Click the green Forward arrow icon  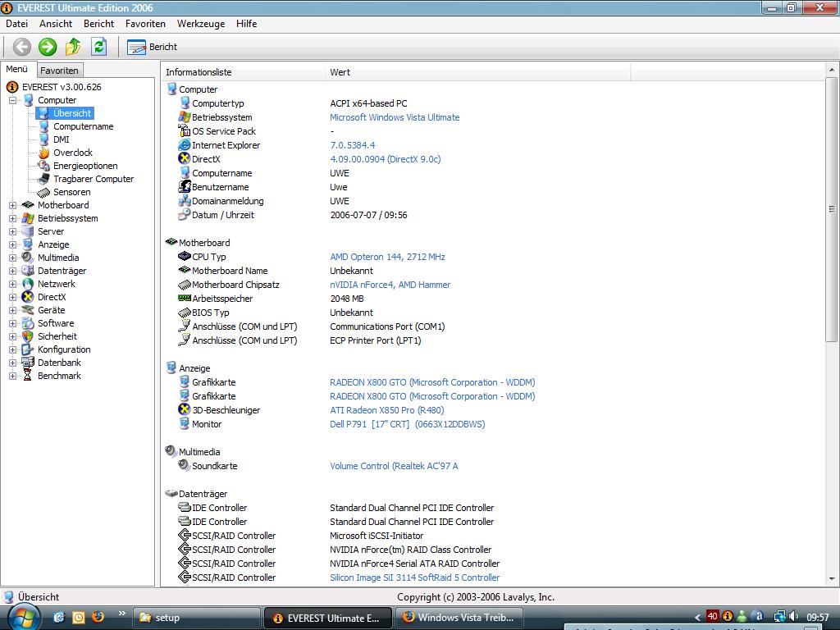tap(48, 47)
